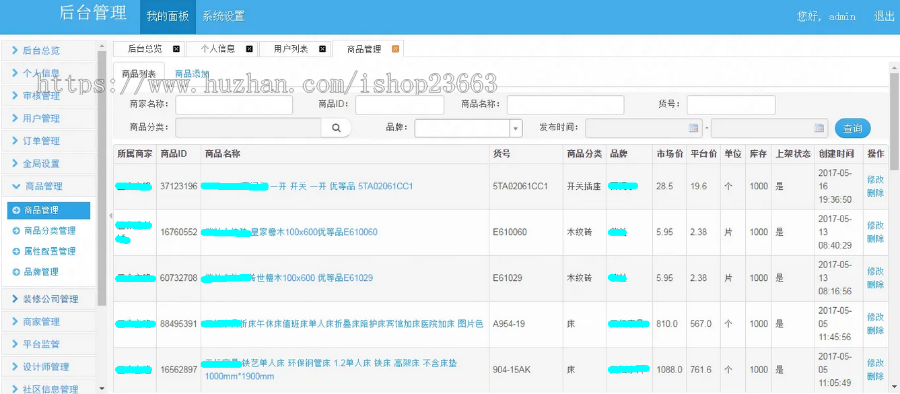Image resolution: width=900 pixels, height=394 pixels.
Task: Open the calendar icon for 发布时间 start date
Action: click(693, 128)
